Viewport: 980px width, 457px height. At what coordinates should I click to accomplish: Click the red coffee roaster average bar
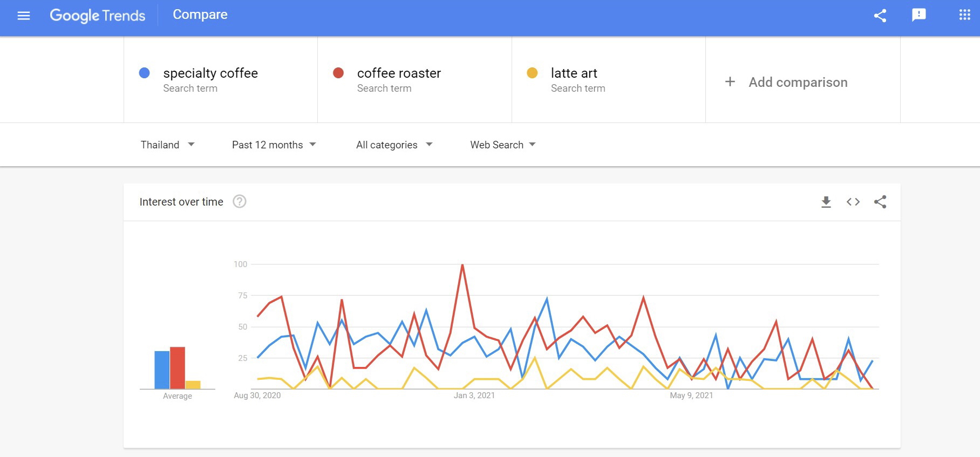coord(178,368)
